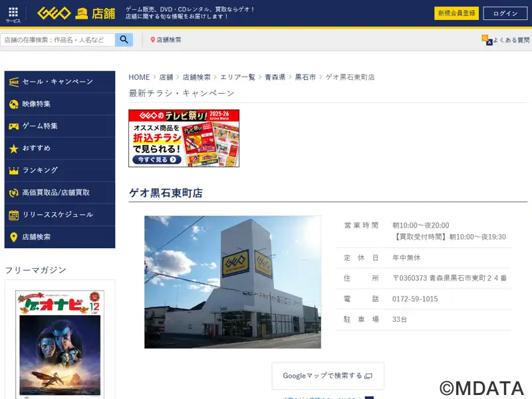Click the 年中無休 text

pyautogui.click(x=406, y=257)
